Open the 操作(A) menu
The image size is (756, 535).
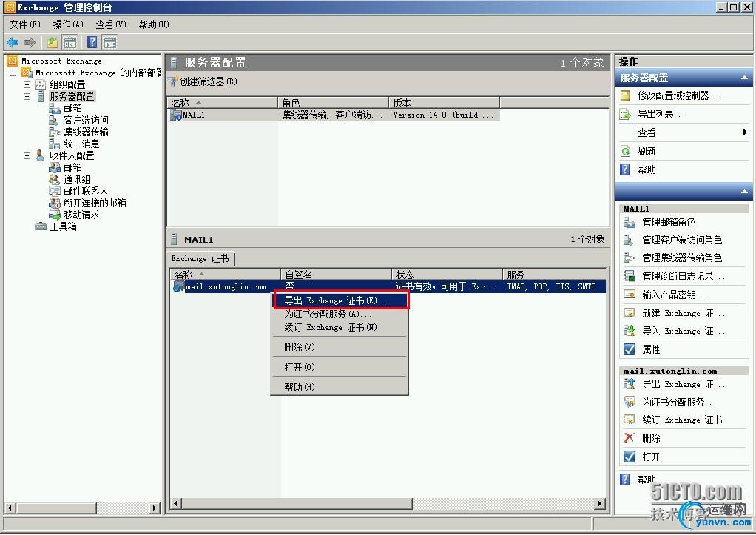68,24
